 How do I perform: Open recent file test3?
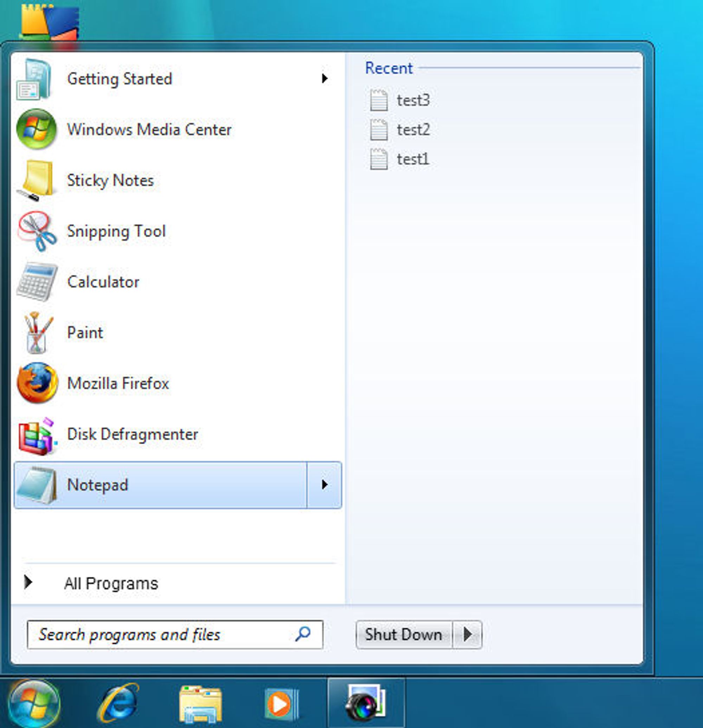tap(413, 100)
